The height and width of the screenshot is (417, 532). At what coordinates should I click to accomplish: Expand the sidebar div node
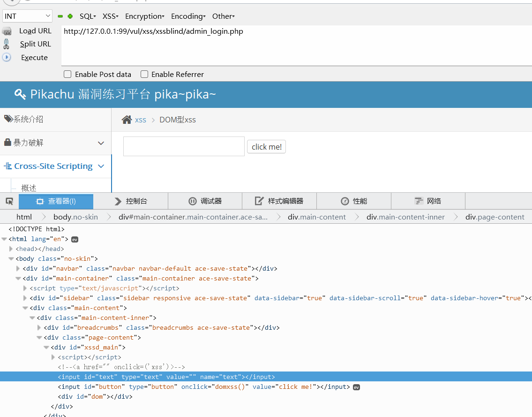[x=25, y=298]
